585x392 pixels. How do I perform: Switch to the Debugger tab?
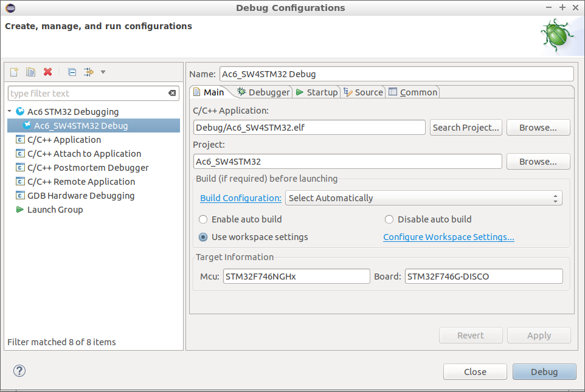tap(263, 92)
